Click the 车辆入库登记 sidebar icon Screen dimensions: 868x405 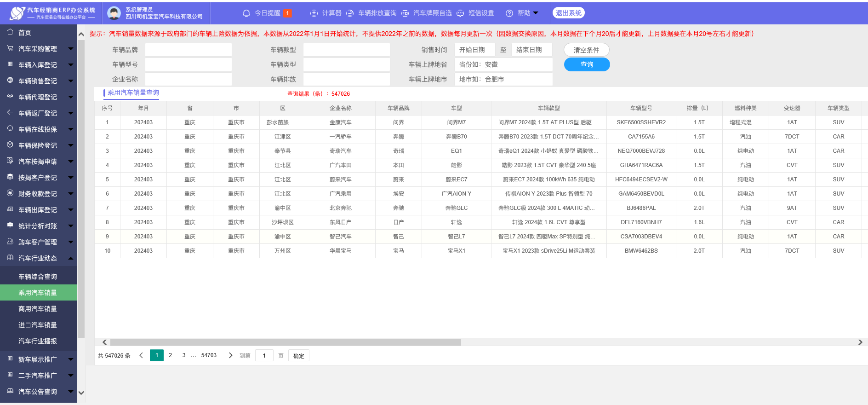pyautogui.click(x=10, y=64)
